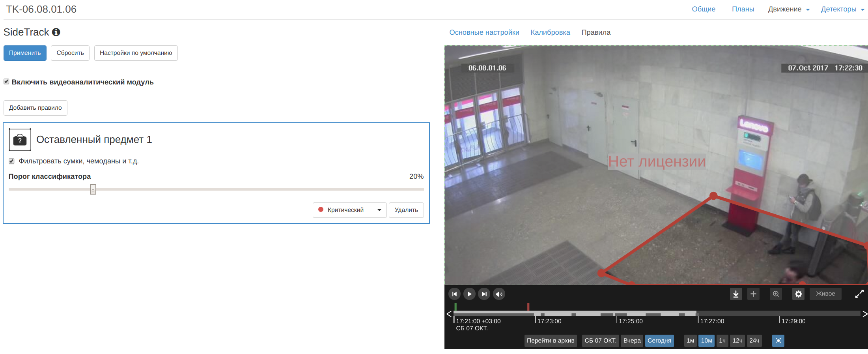
Task: Open the Планы tab
Action: [x=743, y=9]
